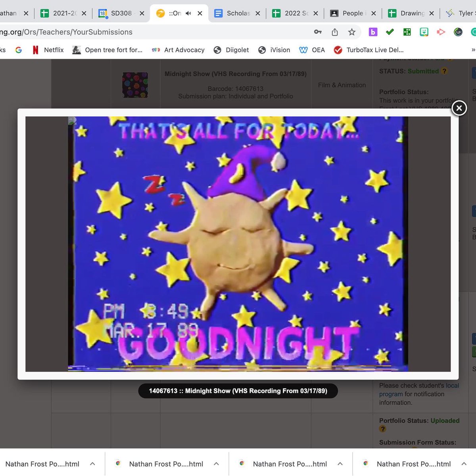Open second downloaded Nathan Frost Po html file

coord(159,464)
